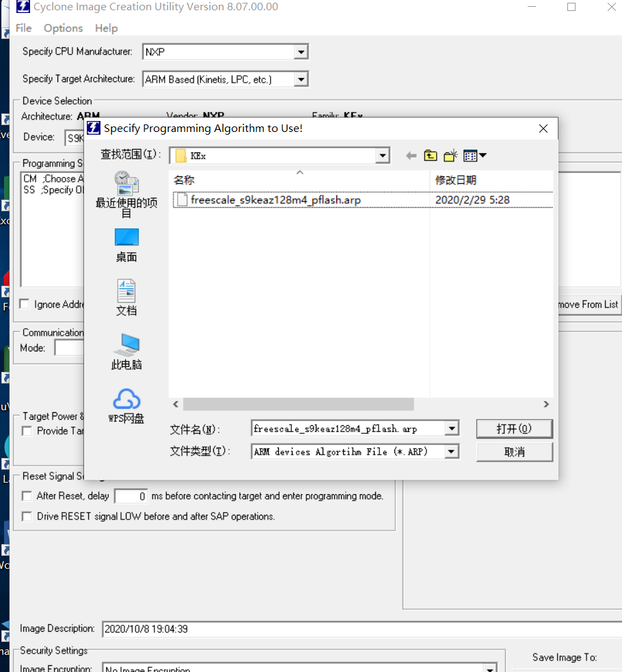622x672 pixels.
Task: Select freescale_s9keaz128m4_pflash.arp file
Action: (275, 200)
